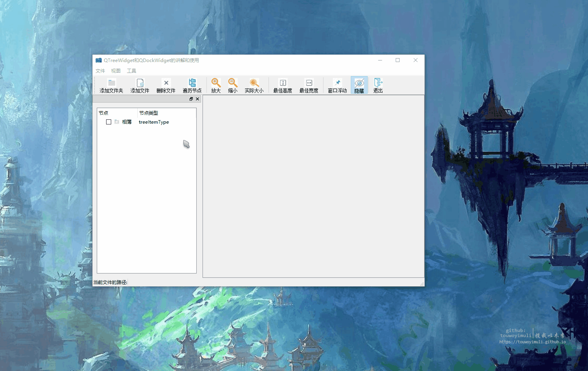
Task: Click the 添加文件夹 add folder icon
Action: (x=112, y=83)
